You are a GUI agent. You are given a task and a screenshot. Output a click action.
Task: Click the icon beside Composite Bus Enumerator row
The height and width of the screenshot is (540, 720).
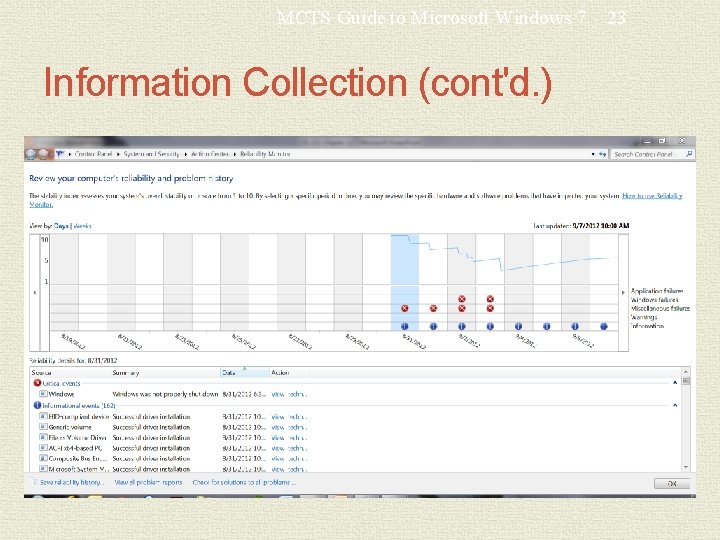click(43, 458)
